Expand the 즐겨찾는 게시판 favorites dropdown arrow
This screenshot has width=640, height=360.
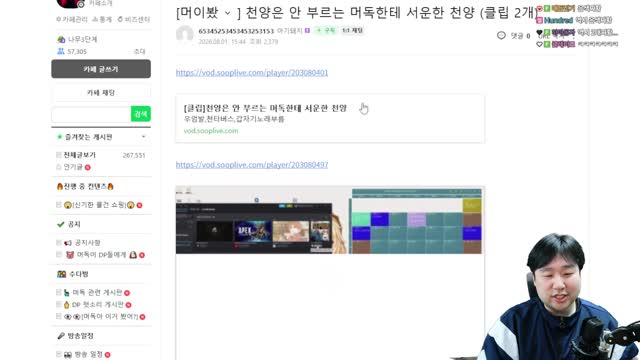coord(144,137)
